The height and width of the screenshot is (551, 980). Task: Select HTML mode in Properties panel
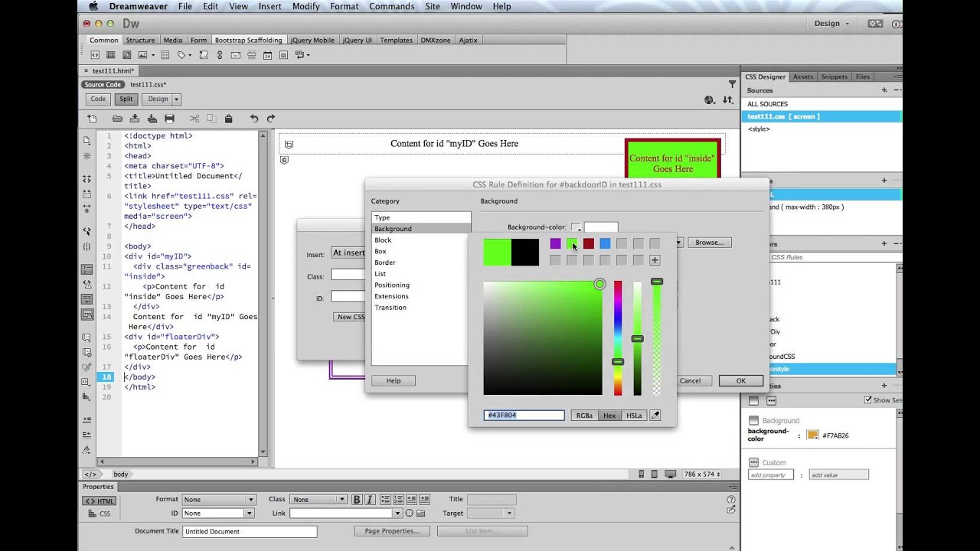[x=100, y=500]
